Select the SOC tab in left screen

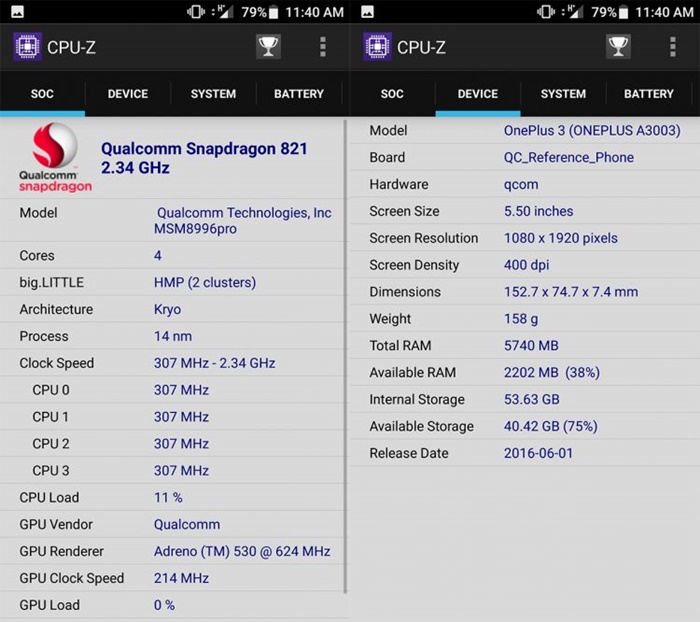pos(42,94)
